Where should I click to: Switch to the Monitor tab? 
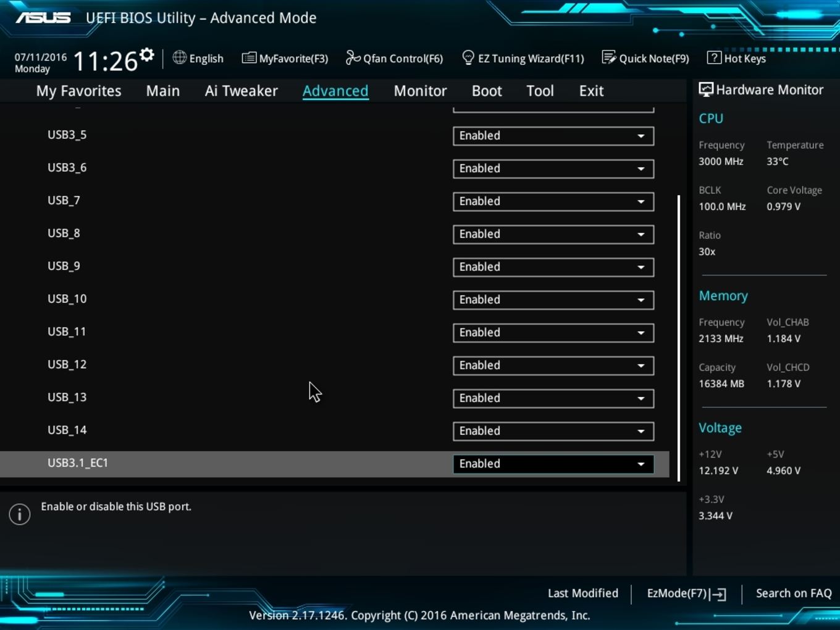pos(420,91)
